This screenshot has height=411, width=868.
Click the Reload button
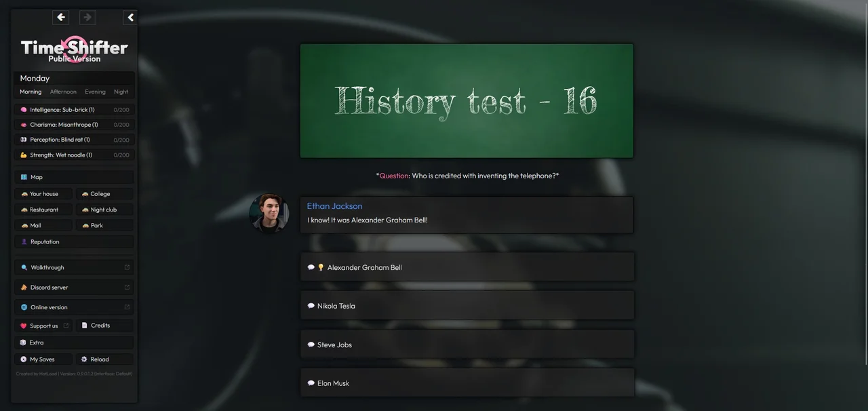[104, 359]
